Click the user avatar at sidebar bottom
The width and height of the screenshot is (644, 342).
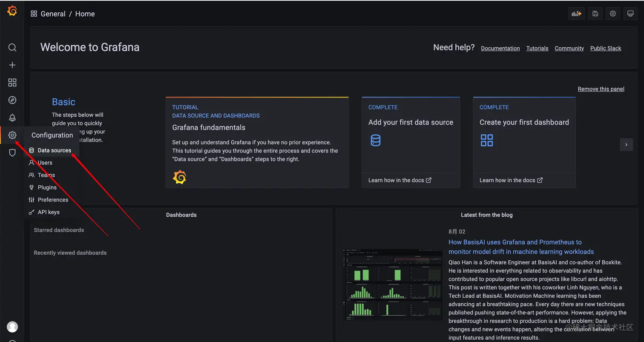tap(12, 327)
